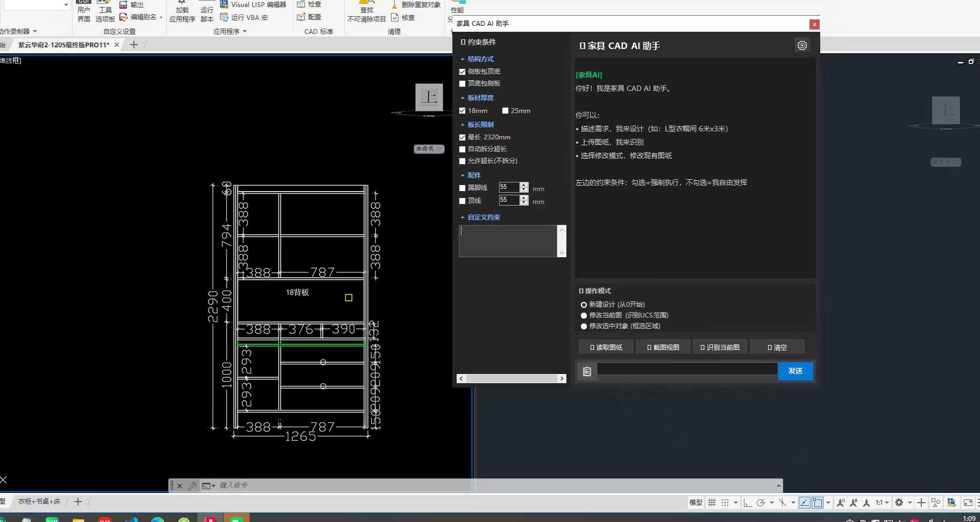Enable the 25mm board thickness checkbox
The width and height of the screenshot is (980, 522).
click(x=505, y=111)
